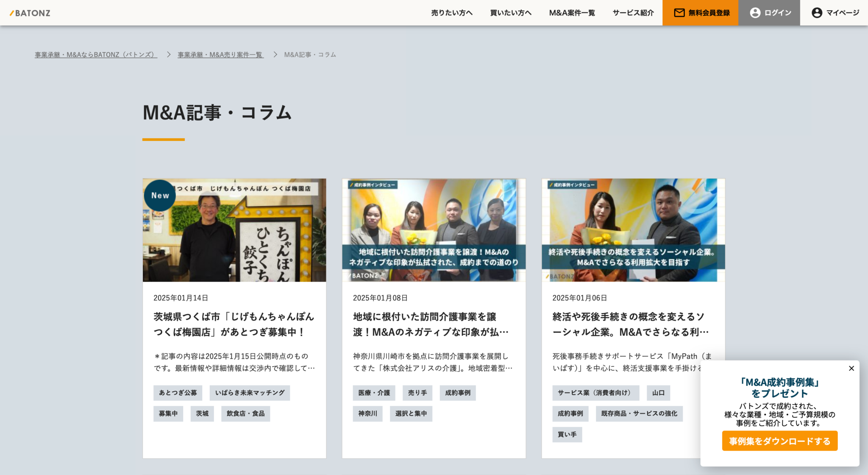This screenshot has height=475, width=868.
Task: Follow the 事業承継・M&AならBATONZ breadcrumb link
Action: click(96, 55)
